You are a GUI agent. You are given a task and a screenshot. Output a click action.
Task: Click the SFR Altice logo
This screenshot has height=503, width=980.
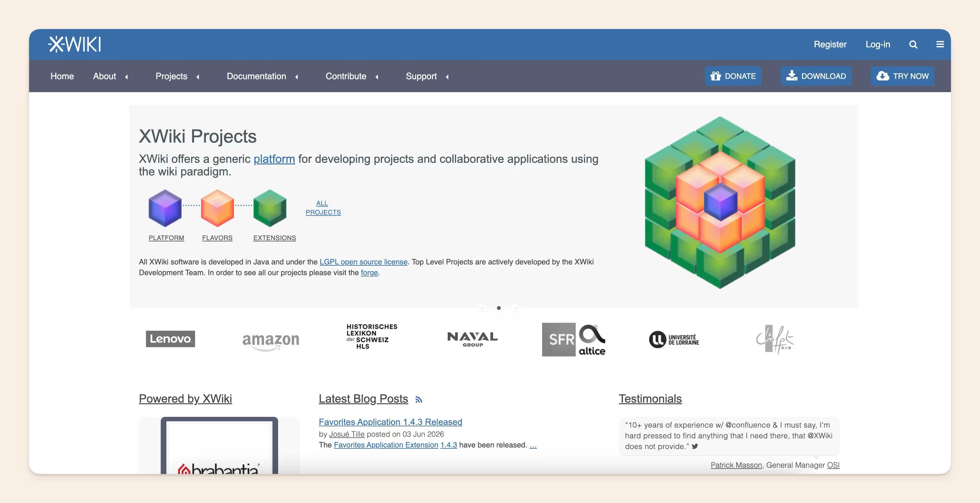[x=574, y=340]
